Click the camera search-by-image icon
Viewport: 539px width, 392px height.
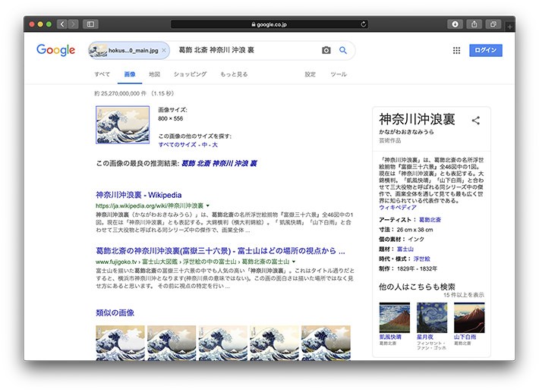(326, 50)
